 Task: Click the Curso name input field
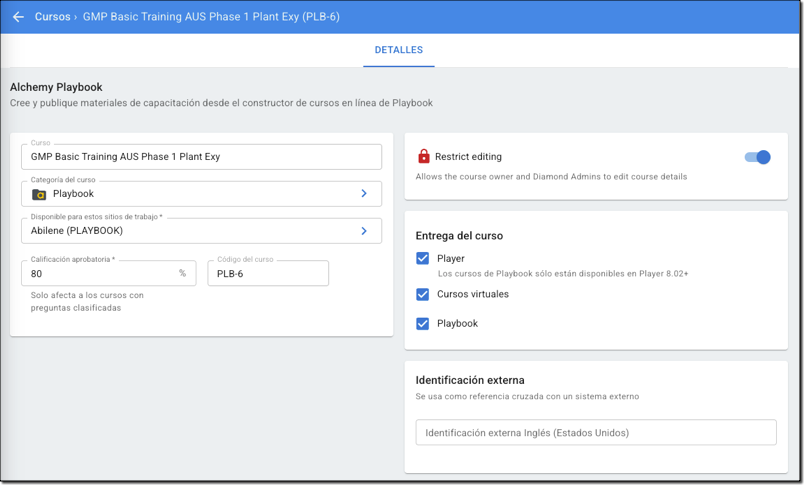200,157
